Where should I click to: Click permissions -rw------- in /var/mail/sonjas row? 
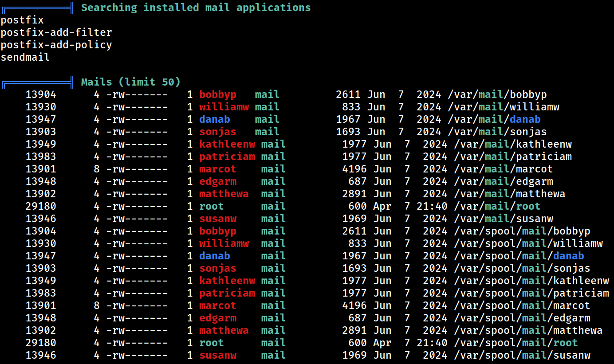point(137,132)
